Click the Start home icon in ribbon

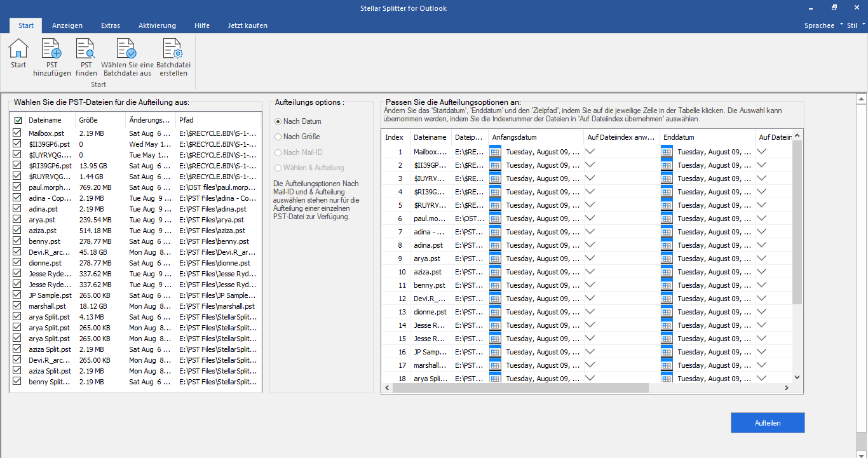coord(18,49)
